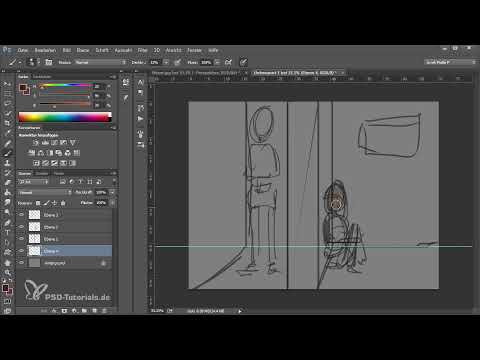Switch to the Kanäle tab

[42, 173]
